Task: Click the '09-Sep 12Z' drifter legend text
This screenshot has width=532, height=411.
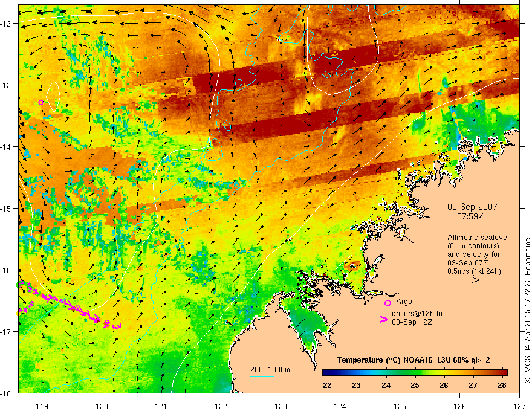Action: tap(412, 322)
